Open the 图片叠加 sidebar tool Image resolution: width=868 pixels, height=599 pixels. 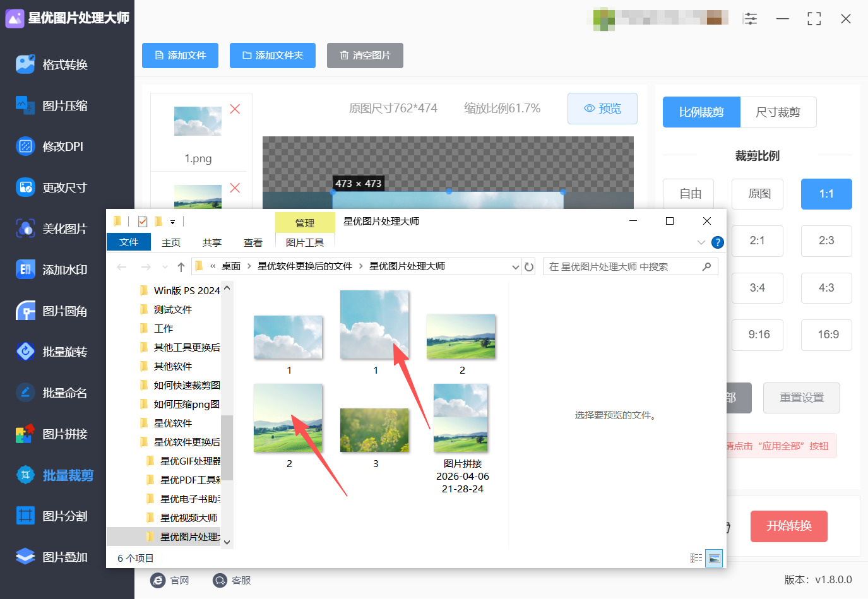(52, 557)
